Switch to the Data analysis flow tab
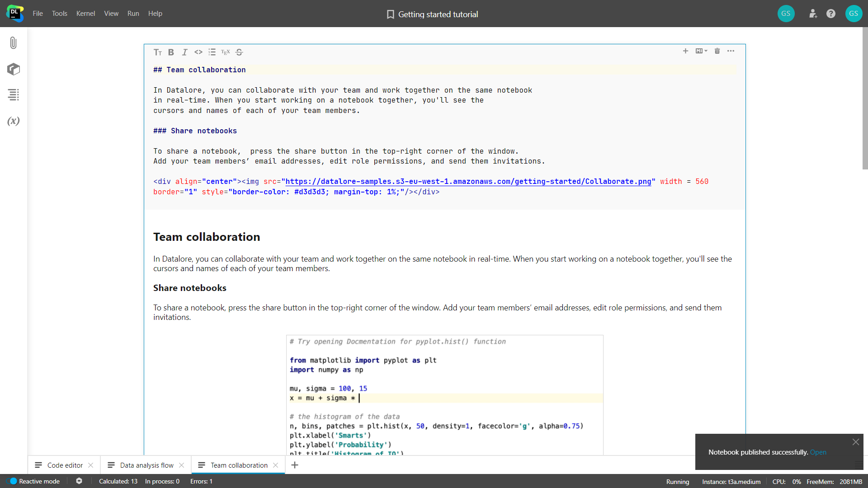The height and width of the screenshot is (488, 868). [146, 465]
